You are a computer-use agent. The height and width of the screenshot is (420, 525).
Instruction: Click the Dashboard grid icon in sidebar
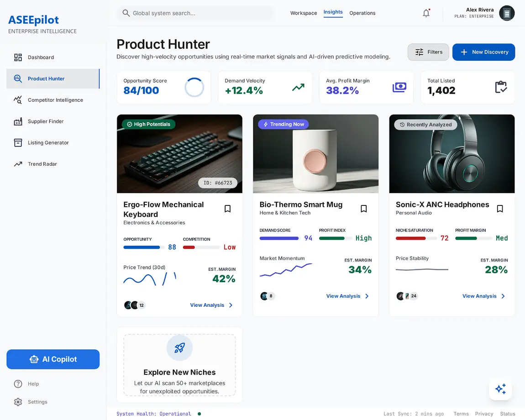coord(18,57)
